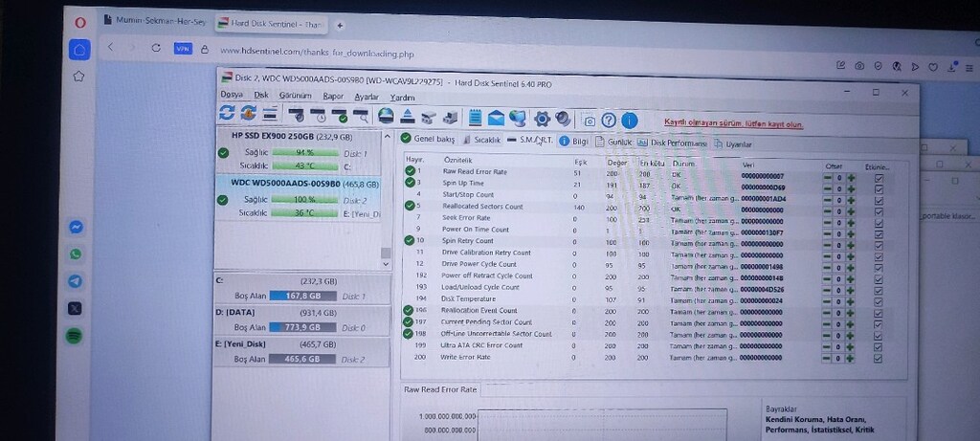The height and width of the screenshot is (441, 980).
Task: Click the VPN badge in address bar
Action: [183, 49]
